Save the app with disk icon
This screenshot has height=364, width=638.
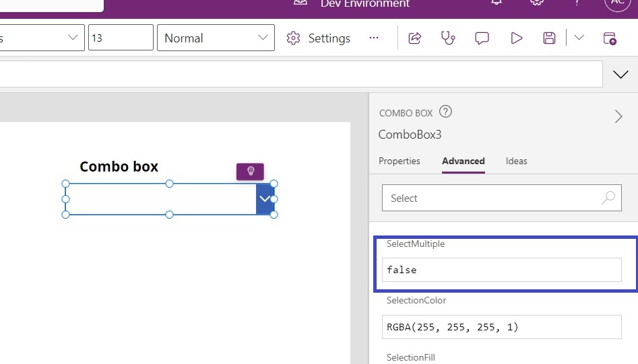pos(549,38)
